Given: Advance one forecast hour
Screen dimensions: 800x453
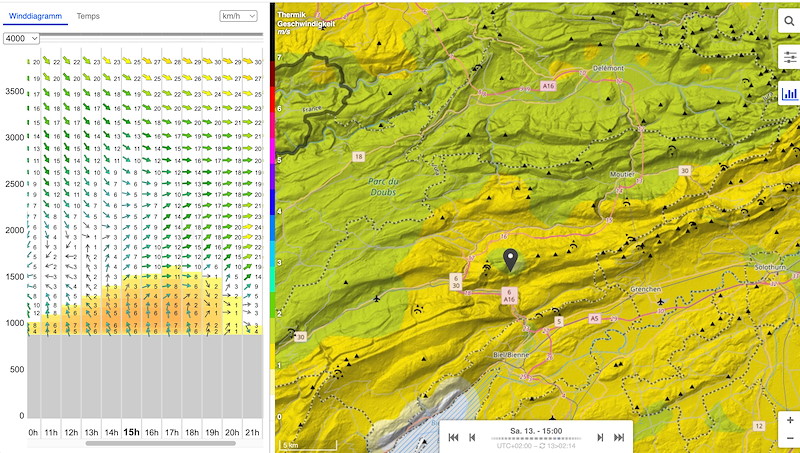Looking at the screenshot, I should click(x=600, y=437).
